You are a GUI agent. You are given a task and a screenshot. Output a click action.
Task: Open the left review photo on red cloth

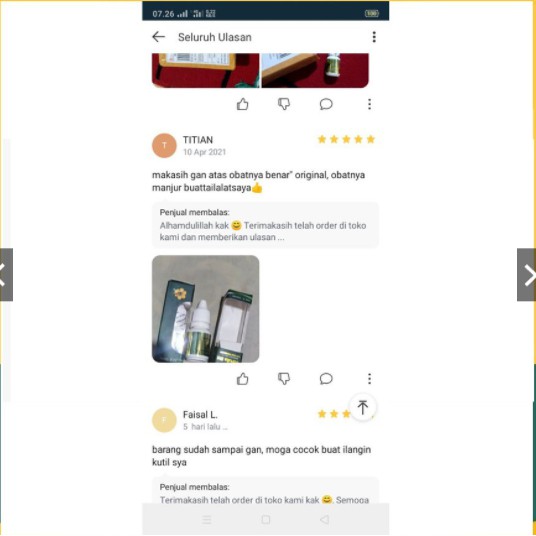pyautogui.click(x=205, y=70)
